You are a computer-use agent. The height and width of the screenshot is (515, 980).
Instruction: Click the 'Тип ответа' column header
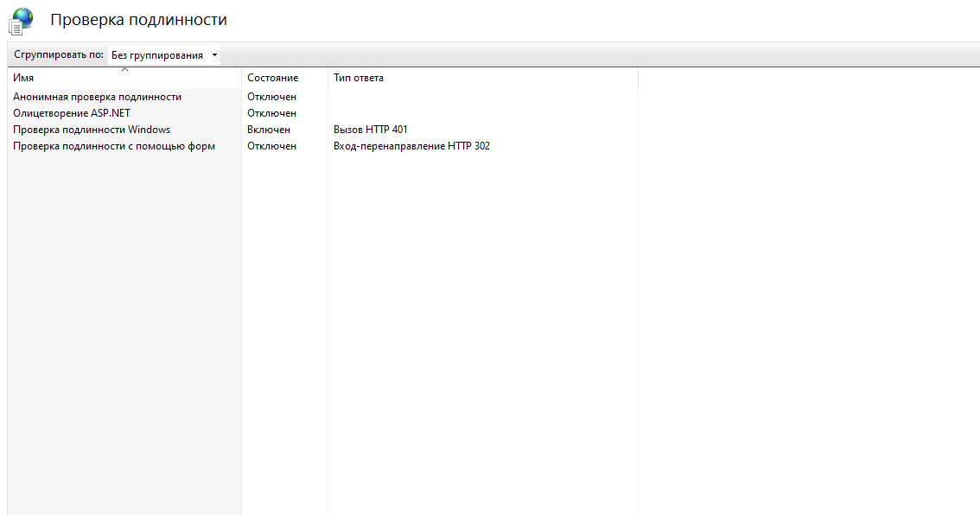(x=359, y=78)
